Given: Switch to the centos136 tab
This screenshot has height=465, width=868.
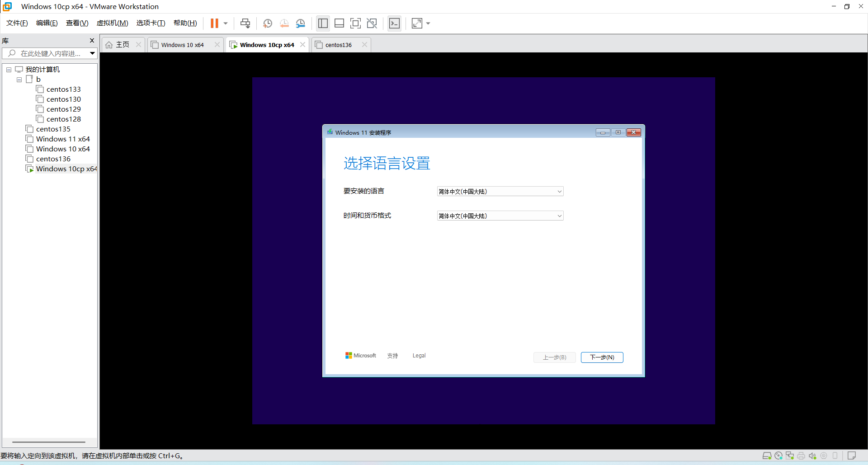Looking at the screenshot, I should (x=338, y=45).
